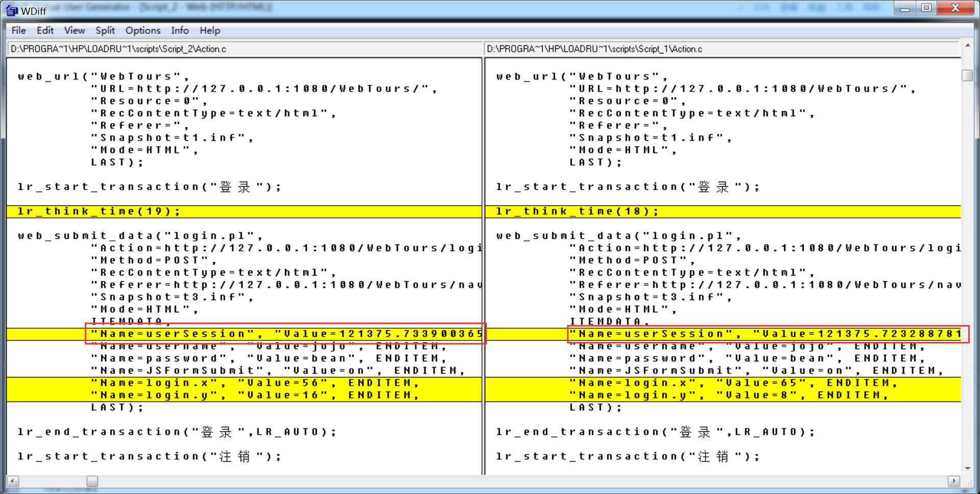Click the vertical scrollbar thumb
980x494 pixels.
[x=967, y=76]
